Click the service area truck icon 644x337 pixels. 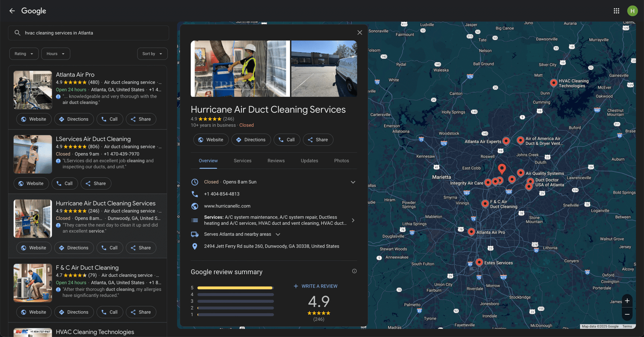(195, 234)
